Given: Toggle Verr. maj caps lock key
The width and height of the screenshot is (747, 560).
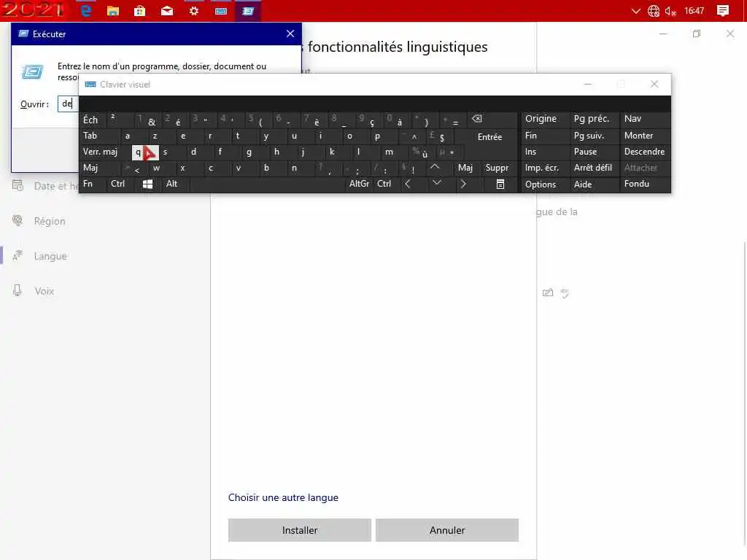Looking at the screenshot, I should point(100,152).
